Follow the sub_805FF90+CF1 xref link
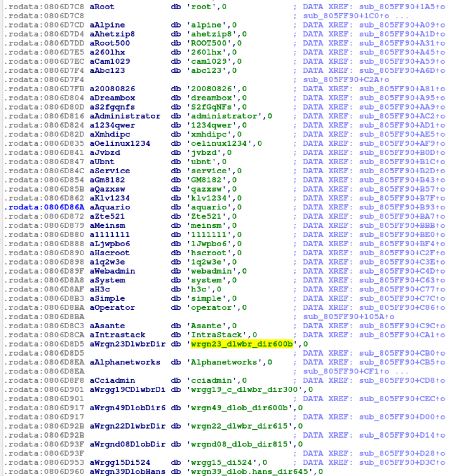451x476 pixels. (336, 372)
